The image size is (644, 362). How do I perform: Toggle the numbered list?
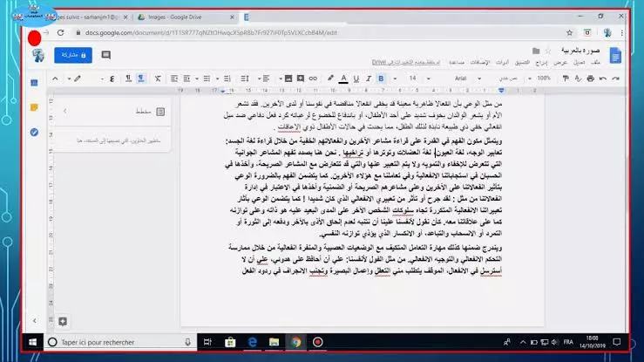click(x=227, y=79)
